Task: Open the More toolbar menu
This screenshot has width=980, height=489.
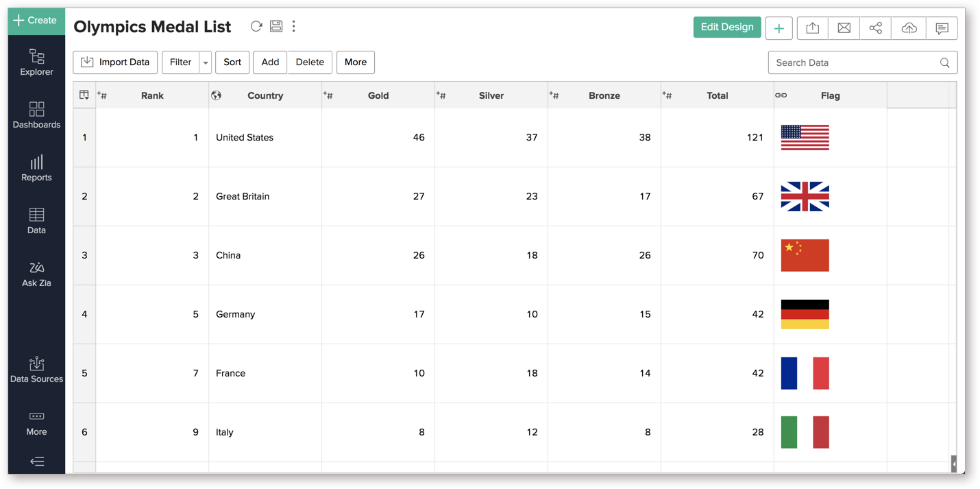Action: point(356,62)
